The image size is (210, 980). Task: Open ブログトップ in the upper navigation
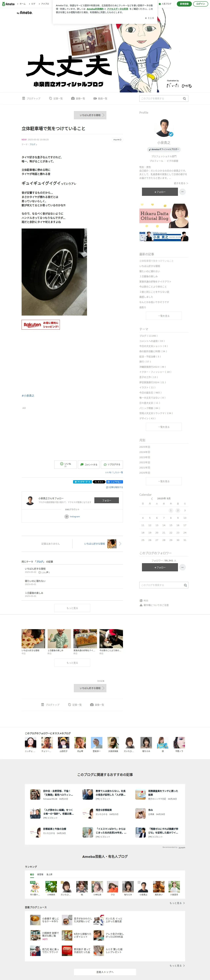[31, 98]
